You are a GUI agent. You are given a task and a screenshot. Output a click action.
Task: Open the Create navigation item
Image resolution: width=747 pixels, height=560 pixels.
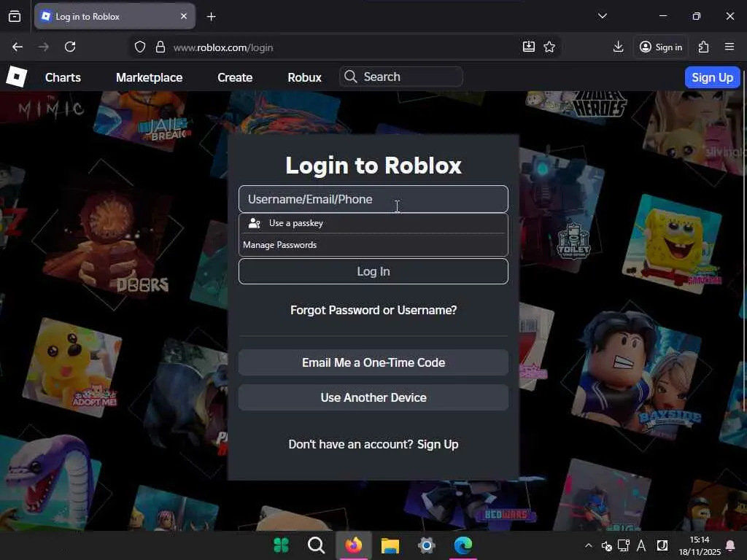click(x=235, y=77)
